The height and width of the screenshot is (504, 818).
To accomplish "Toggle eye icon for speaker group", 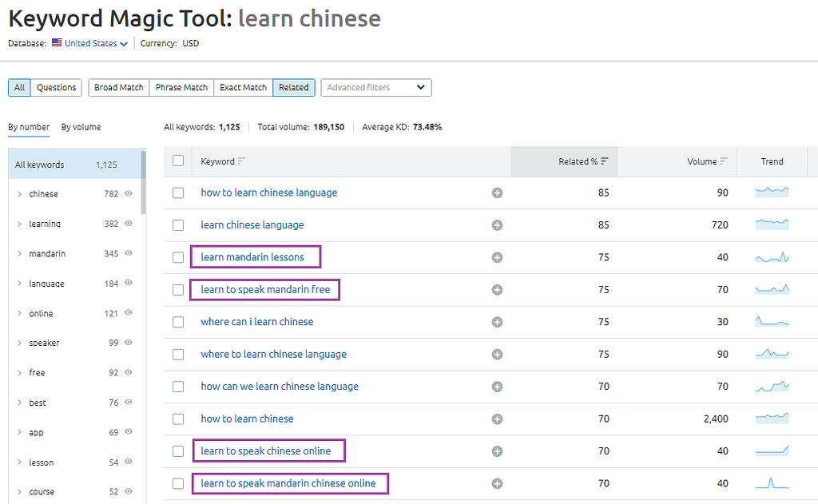I will tap(129, 343).
